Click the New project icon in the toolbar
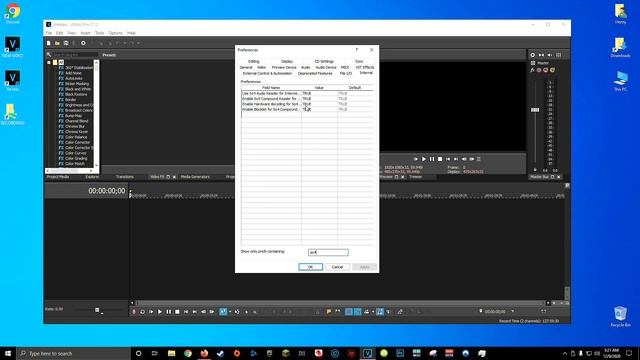Screen dimensions: 640x360 [x=49, y=43]
